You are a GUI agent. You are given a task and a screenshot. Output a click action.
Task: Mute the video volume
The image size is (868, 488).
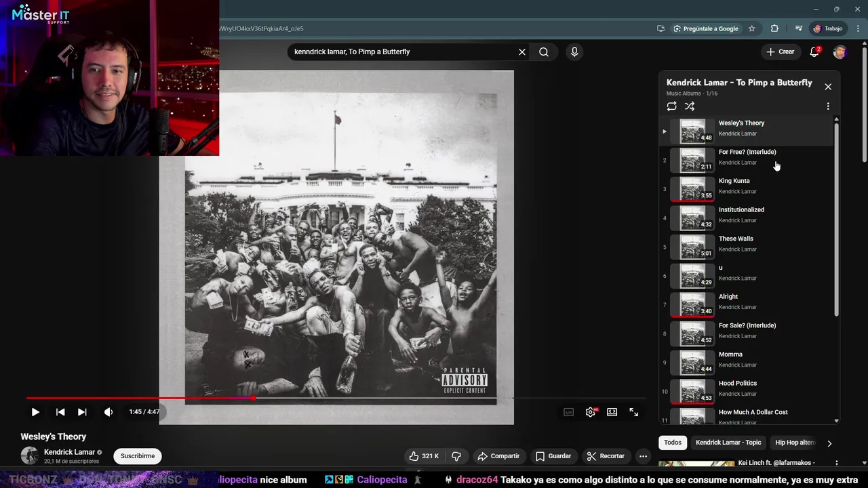[x=108, y=412]
